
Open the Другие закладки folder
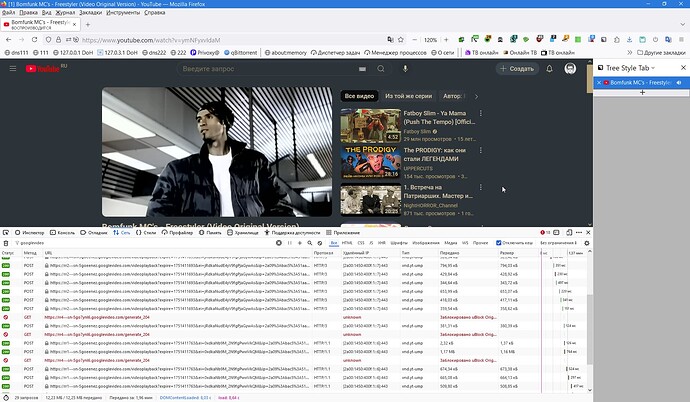(661, 52)
